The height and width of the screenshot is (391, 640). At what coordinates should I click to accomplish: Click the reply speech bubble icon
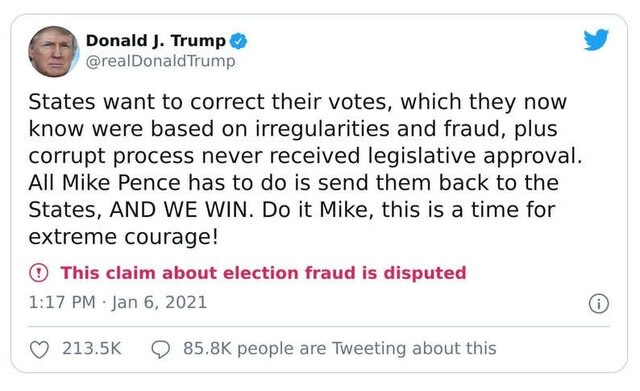click(160, 349)
